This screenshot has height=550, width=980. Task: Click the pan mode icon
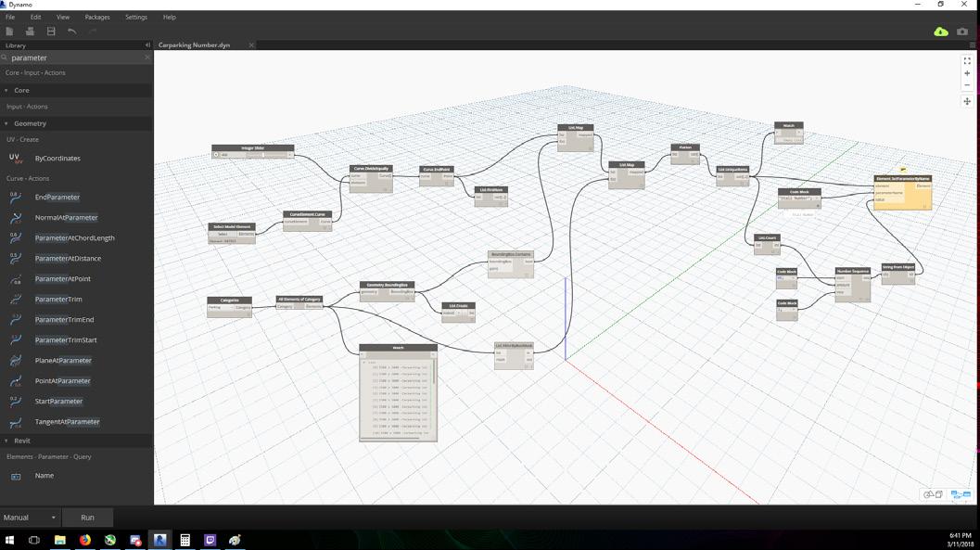tap(967, 101)
